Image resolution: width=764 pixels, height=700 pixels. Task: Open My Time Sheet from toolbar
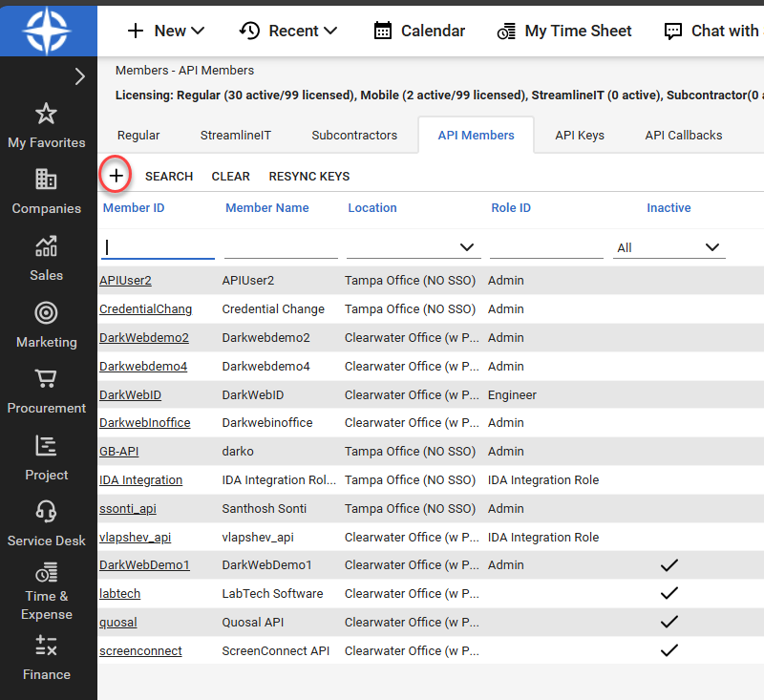coord(564,31)
